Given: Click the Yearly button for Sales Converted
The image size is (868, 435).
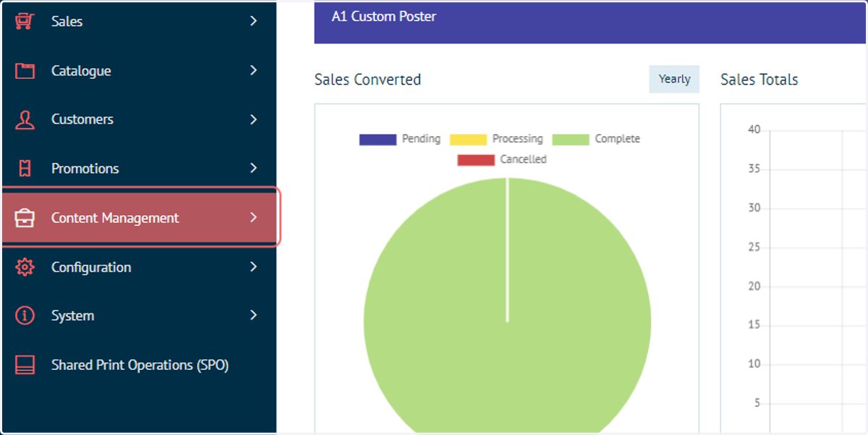Looking at the screenshot, I should coord(674,80).
